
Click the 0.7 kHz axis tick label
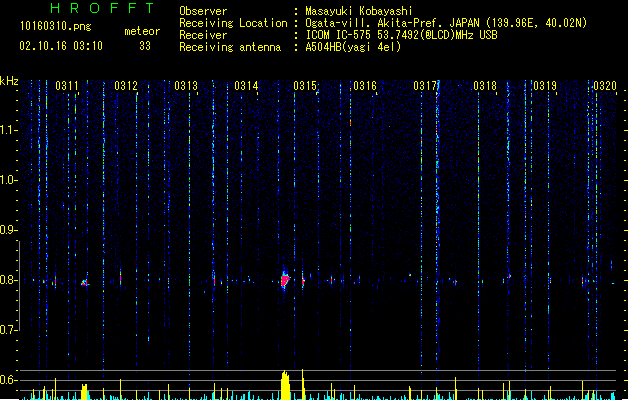tap(8, 330)
